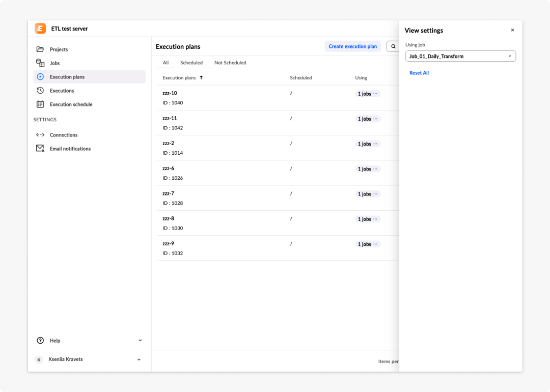Open execution plan zzz-8
The height and width of the screenshot is (392, 550).
[x=169, y=218]
